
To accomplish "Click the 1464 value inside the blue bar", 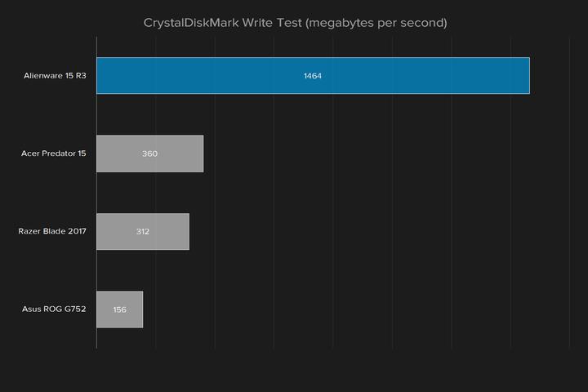I will (313, 76).
